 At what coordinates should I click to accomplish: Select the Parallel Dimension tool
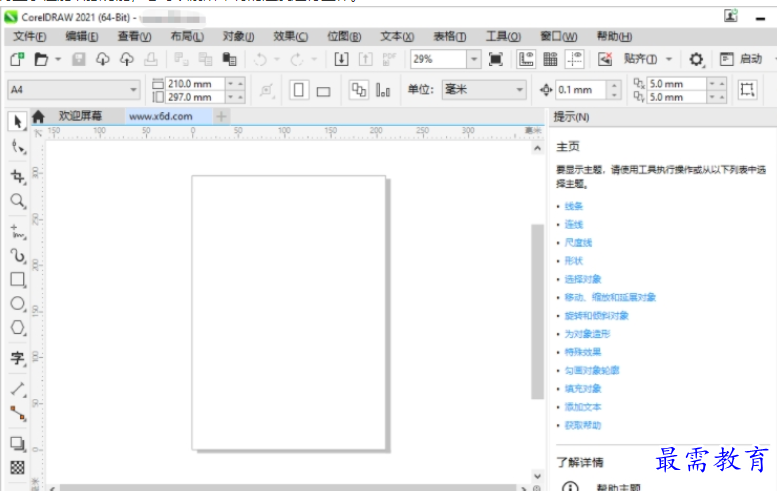(x=18, y=388)
